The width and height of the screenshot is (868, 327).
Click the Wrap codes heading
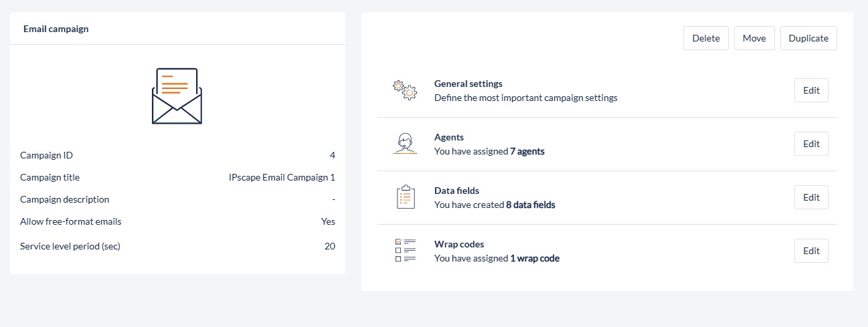pyautogui.click(x=458, y=244)
